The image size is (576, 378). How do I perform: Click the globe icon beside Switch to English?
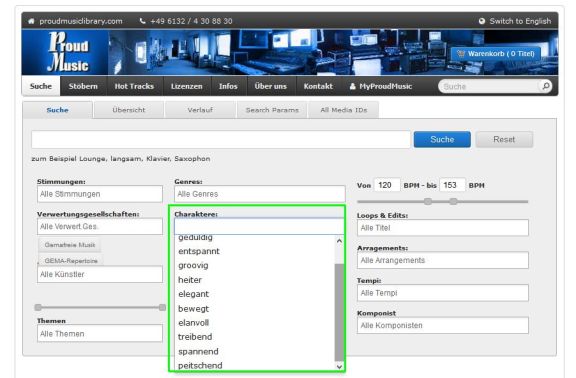pos(482,21)
